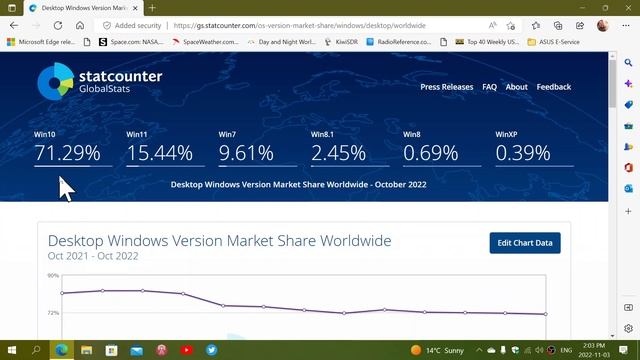Image resolution: width=640 pixels, height=360 pixels.
Task: Open sidebar Outlook icon
Action: pyautogui.click(x=628, y=188)
